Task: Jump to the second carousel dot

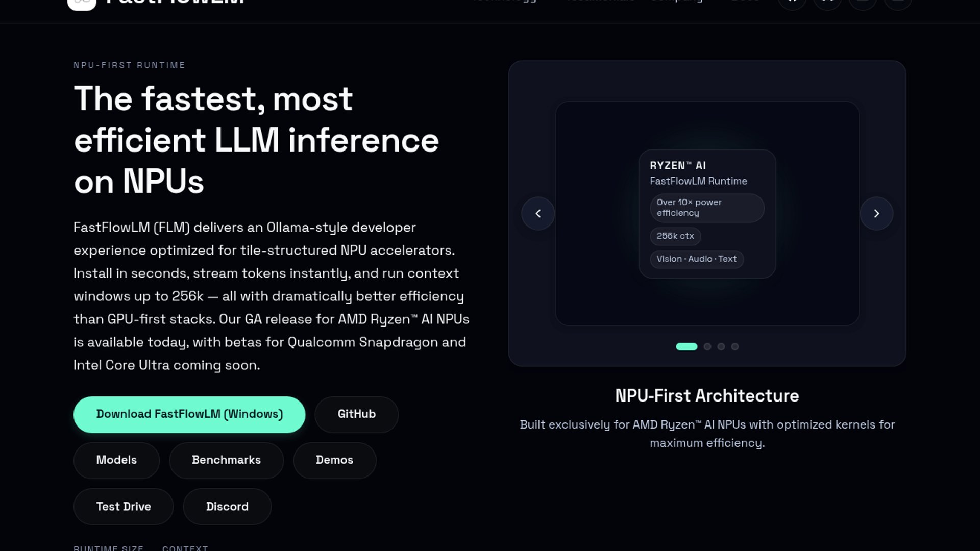Action: pos(707,346)
